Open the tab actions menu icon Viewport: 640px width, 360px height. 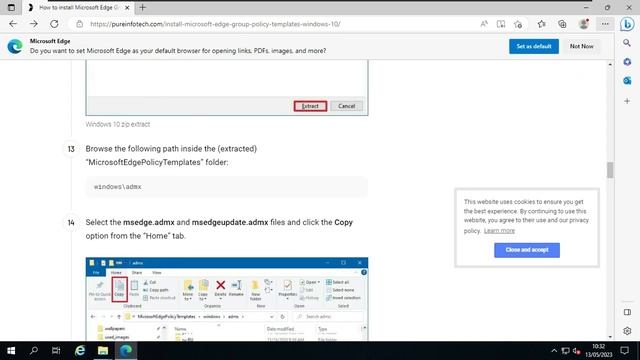coord(11,7)
